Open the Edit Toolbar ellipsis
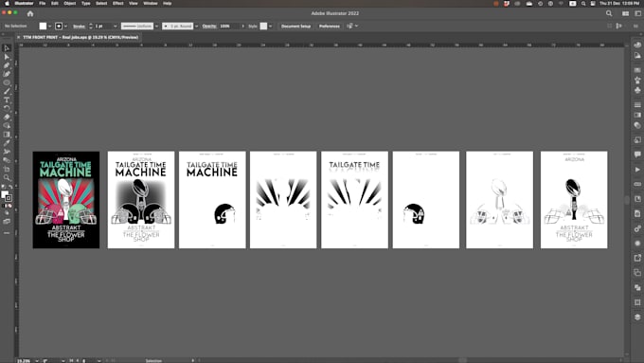The height and width of the screenshot is (363, 644). [x=7, y=233]
